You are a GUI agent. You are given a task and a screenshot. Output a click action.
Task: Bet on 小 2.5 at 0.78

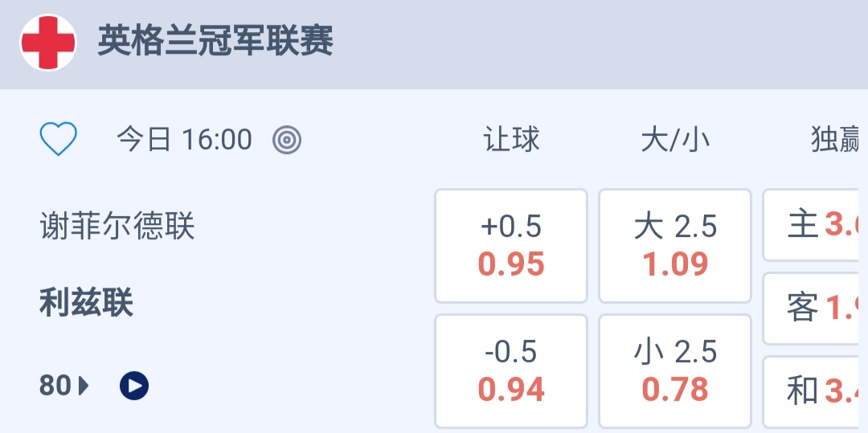[x=675, y=371]
